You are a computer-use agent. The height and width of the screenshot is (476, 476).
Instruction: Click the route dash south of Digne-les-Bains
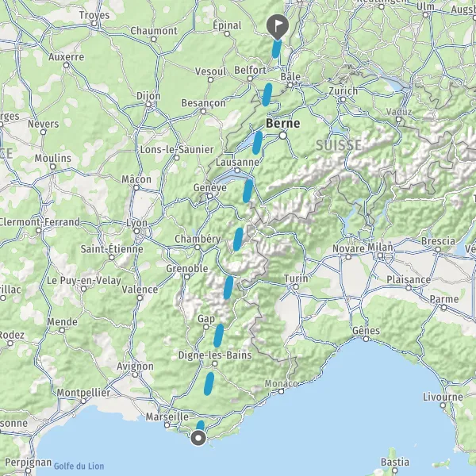209,384
